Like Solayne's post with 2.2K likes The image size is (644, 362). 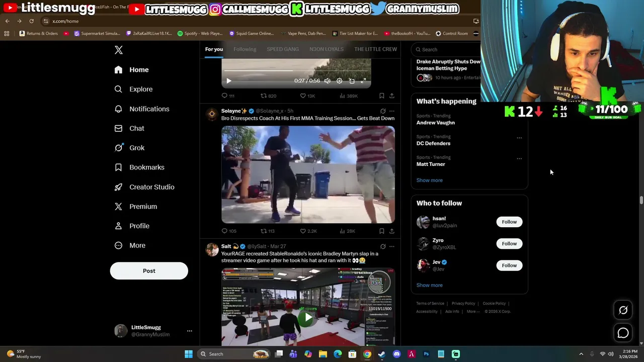click(x=308, y=231)
